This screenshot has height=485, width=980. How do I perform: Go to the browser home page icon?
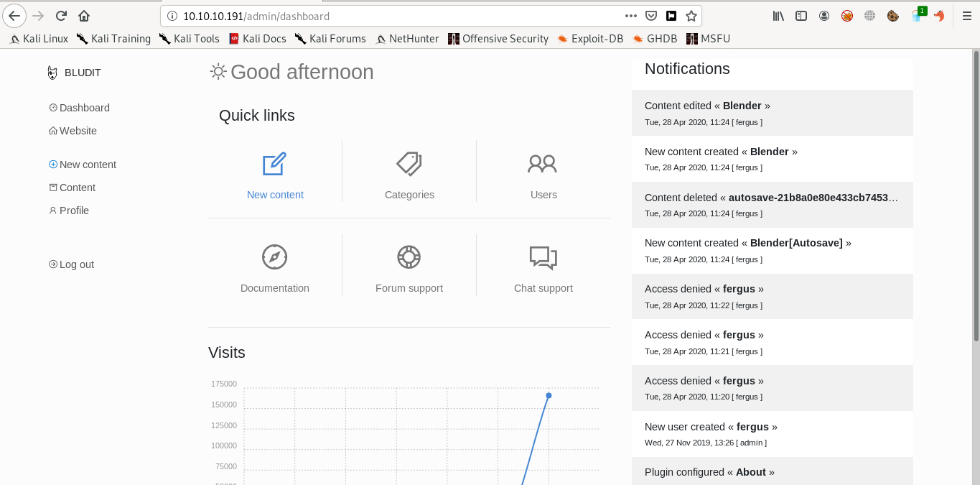pyautogui.click(x=84, y=16)
